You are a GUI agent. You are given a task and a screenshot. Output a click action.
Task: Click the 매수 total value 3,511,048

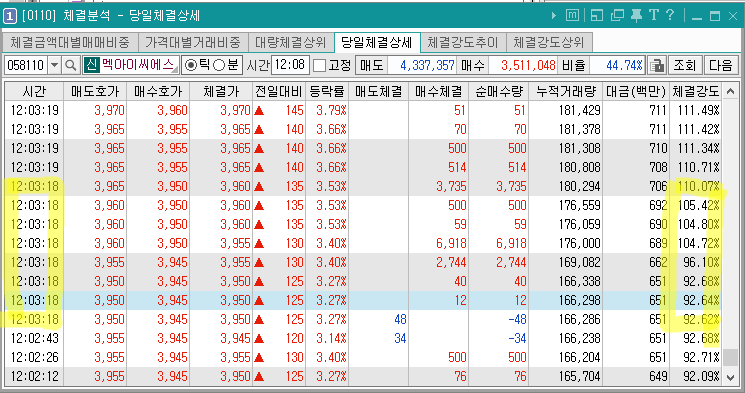[522, 65]
